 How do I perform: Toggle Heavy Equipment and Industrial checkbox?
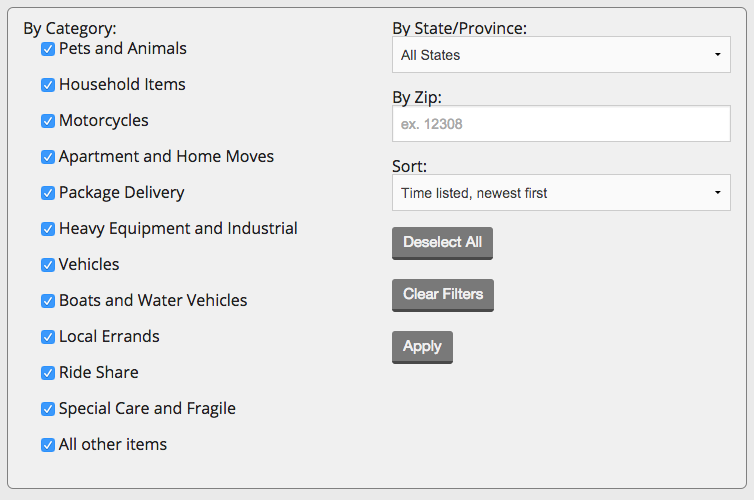click(x=48, y=229)
